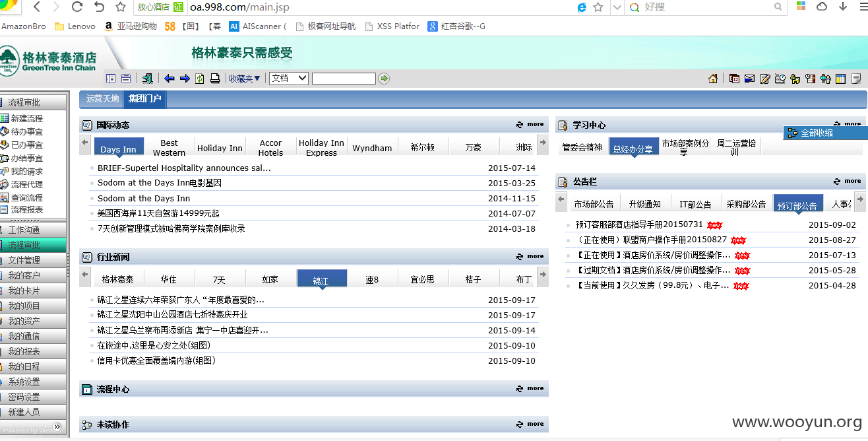Expand the browser address bar dropdown arrow
This screenshot has width=868, height=441.
click(x=617, y=7)
